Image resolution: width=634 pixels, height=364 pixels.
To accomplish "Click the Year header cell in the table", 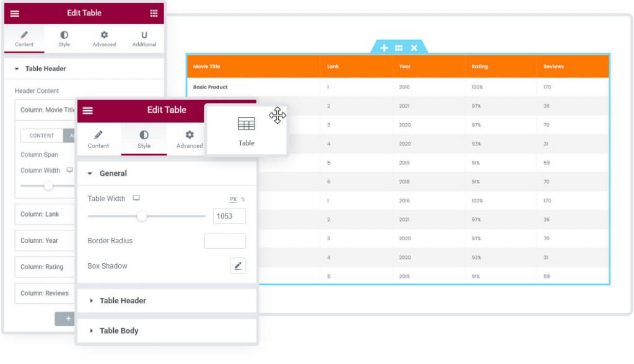I will (428, 66).
